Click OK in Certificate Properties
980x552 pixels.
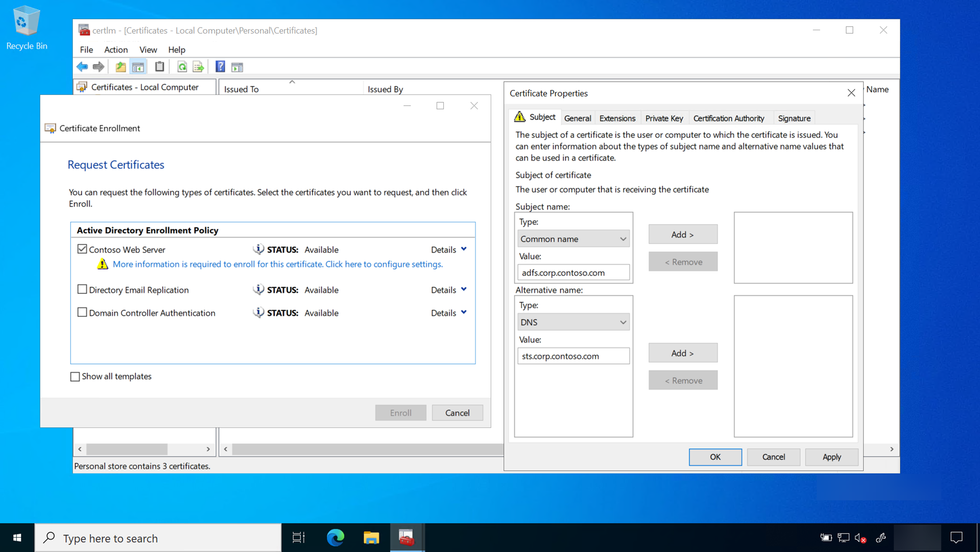click(715, 457)
